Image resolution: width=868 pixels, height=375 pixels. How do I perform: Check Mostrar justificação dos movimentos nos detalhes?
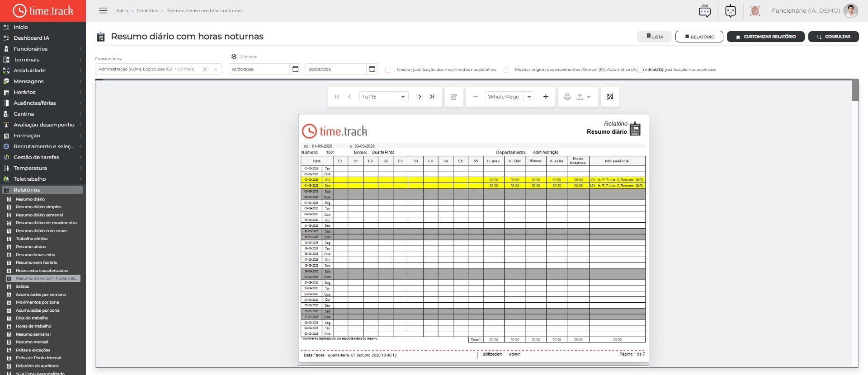point(388,70)
